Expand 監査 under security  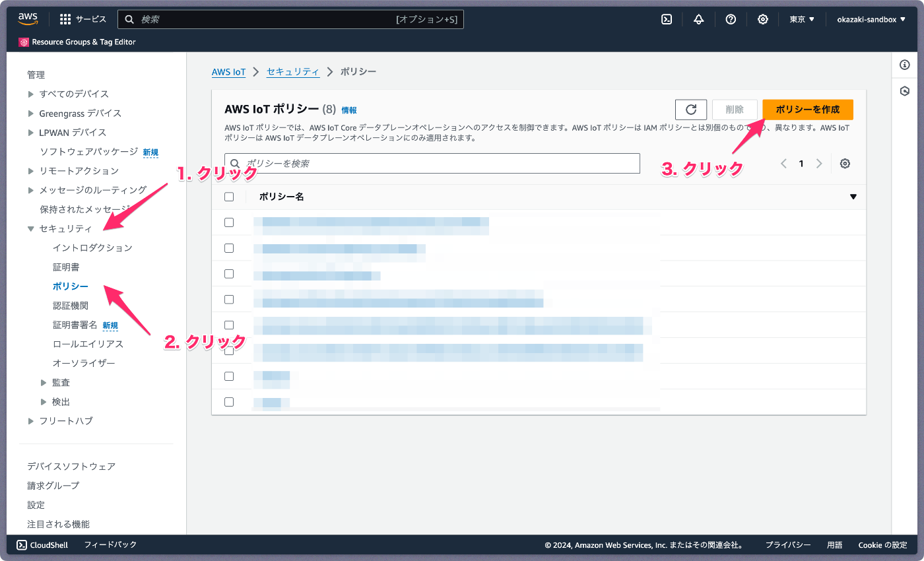44,383
